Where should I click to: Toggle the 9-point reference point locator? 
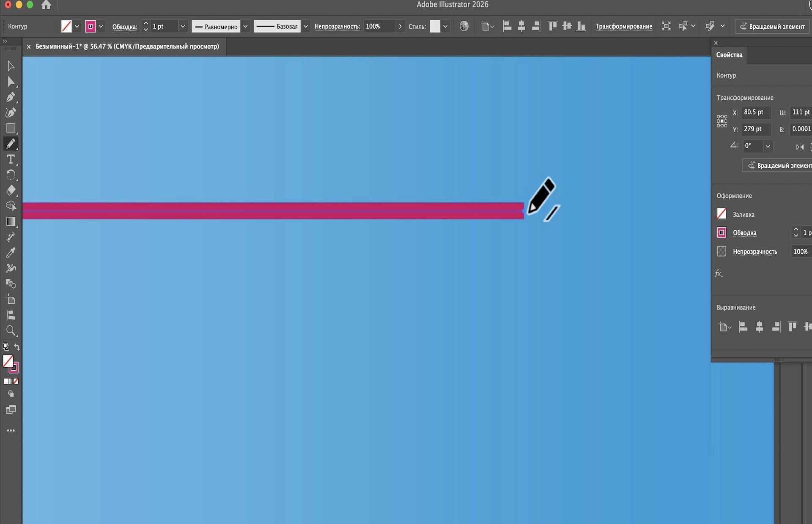(722, 121)
